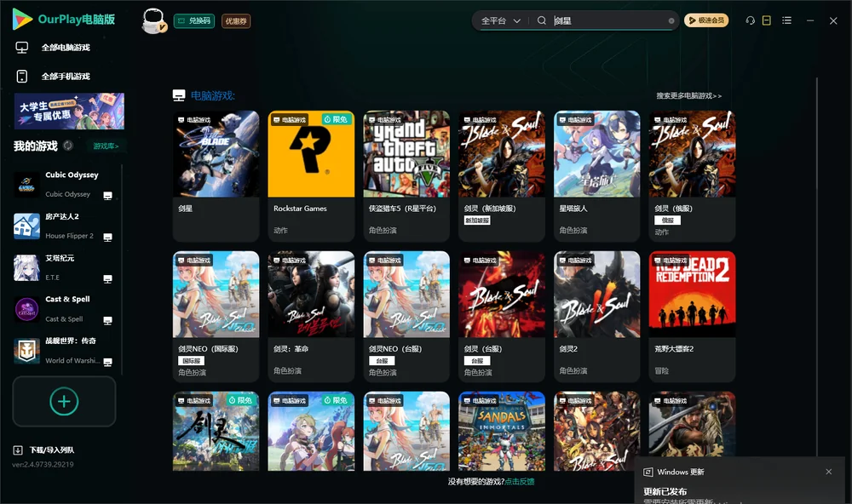Expand the 全平台 platform dropdown
852x504 pixels.
pos(500,20)
